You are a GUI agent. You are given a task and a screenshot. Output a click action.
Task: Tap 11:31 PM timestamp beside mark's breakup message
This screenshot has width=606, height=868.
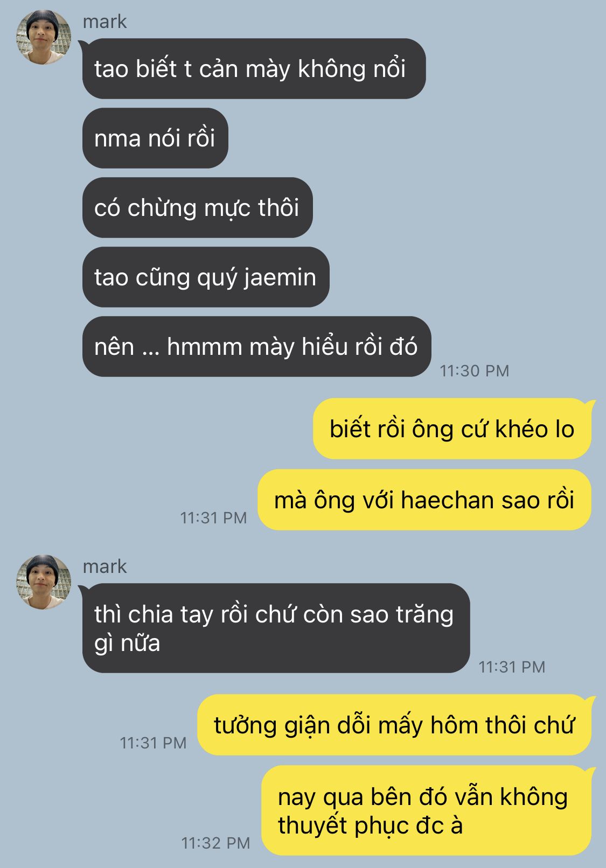(512, 667)
